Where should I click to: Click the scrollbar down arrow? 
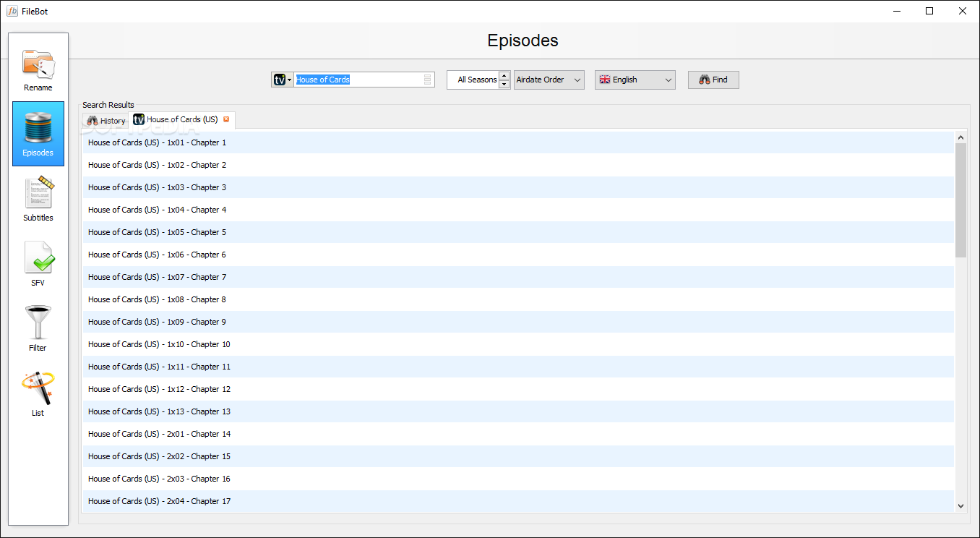pyautogui.click(x=960, y=506)
